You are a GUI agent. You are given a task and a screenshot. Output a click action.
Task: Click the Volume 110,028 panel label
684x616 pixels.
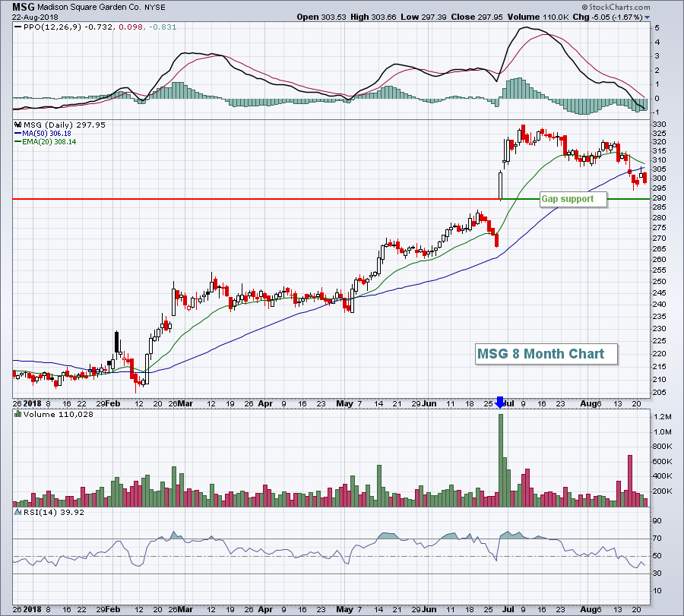[59, 414]
